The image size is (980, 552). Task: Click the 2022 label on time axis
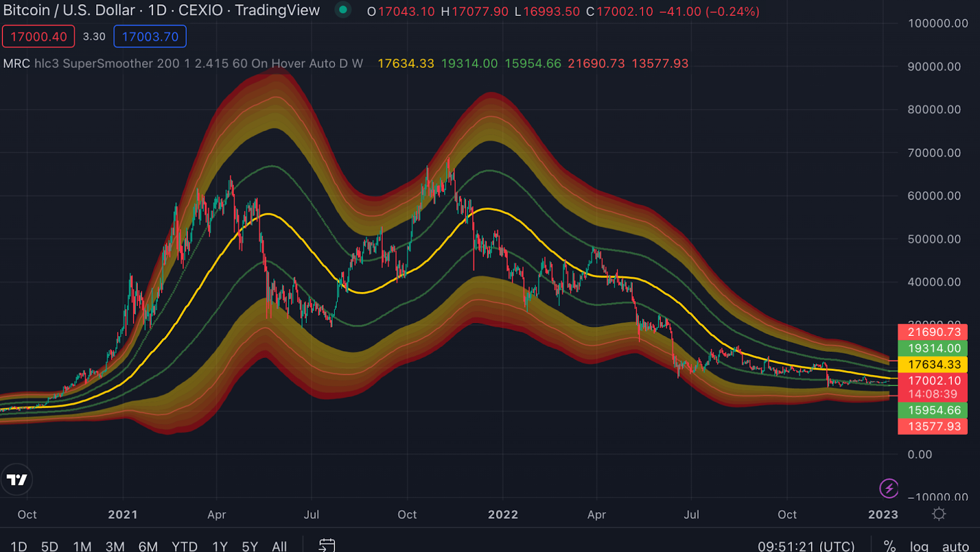pos(503,515)
